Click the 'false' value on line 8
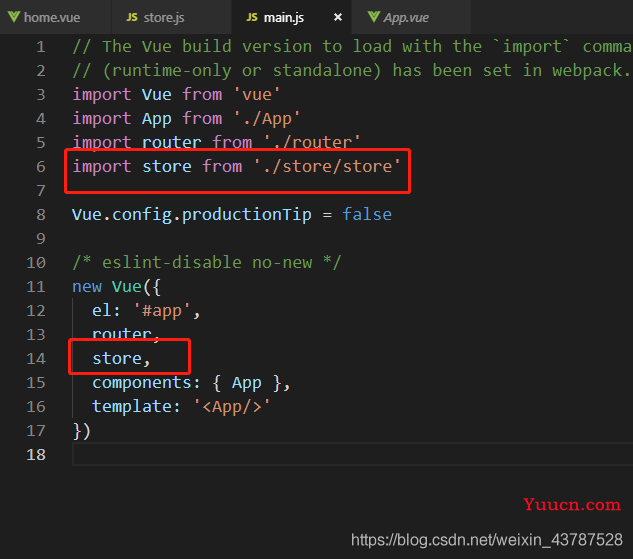The image size is (633, 559). (x=366, y=214)
